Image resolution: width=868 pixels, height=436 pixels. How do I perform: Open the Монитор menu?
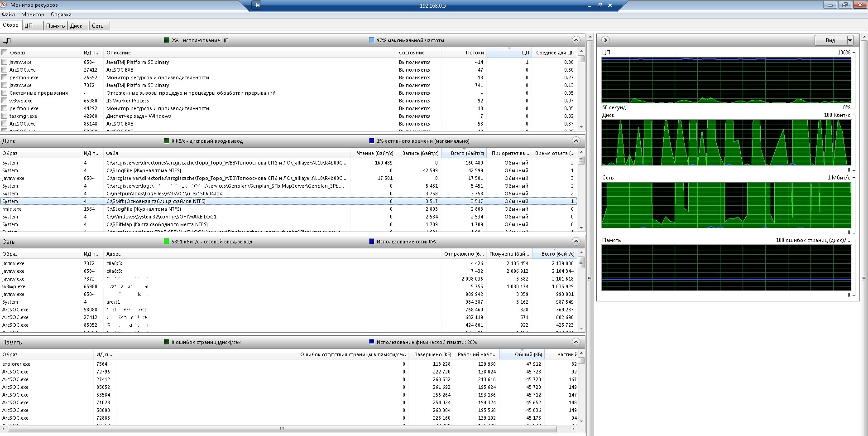[33, 15]
